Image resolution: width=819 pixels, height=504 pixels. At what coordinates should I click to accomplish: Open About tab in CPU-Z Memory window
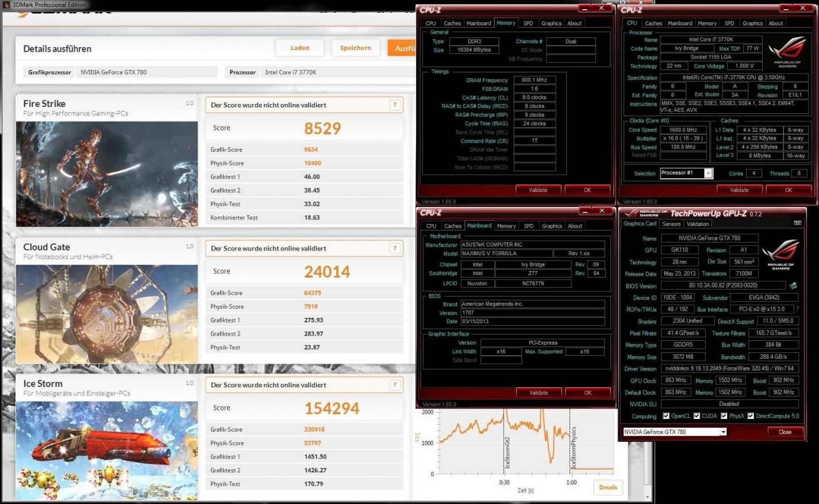[x=575, y=24]
